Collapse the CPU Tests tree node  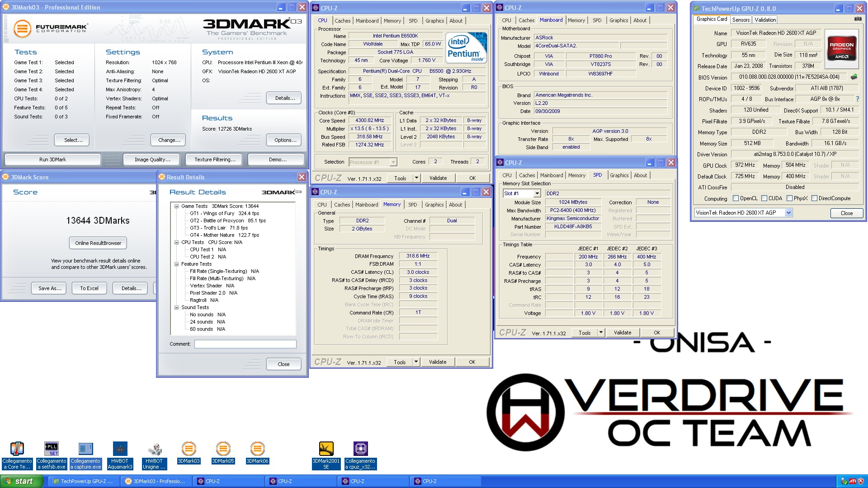click(176, 242)
